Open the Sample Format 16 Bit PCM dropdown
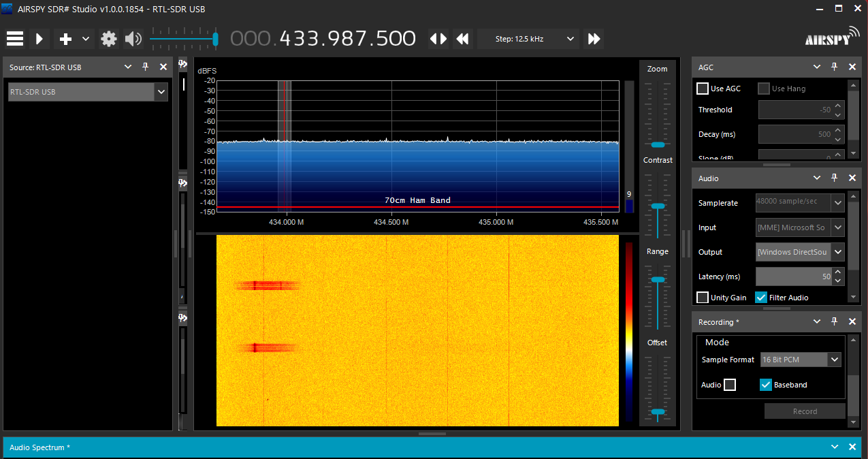The width and height of the screenshot is (868, 459). click(x=801, y=360)
